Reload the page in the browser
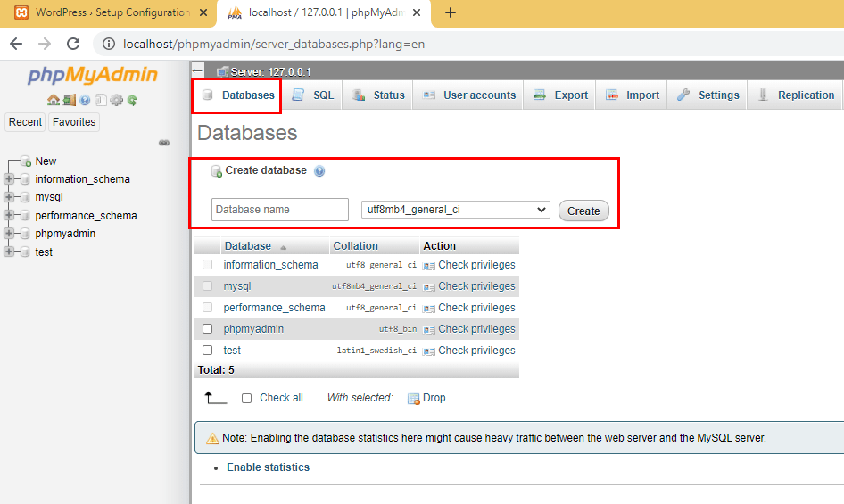The height and width of the screenshot is (504, 844). click(73, 44)
